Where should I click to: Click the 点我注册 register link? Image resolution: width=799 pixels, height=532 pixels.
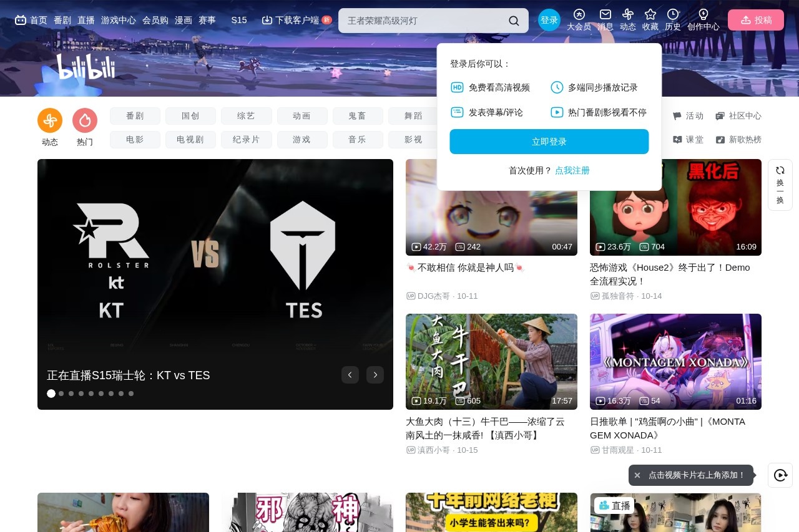click(572, 170)
